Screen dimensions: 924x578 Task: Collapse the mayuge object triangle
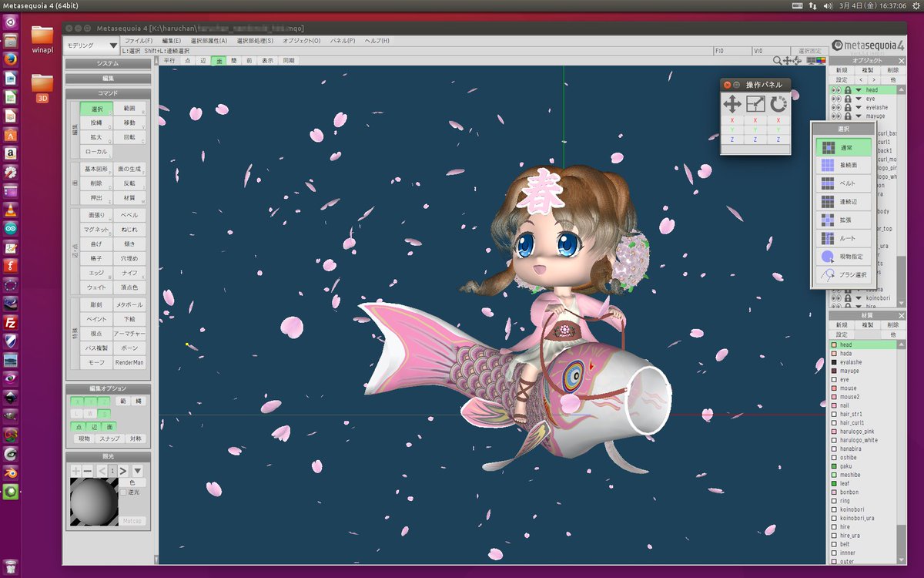point(859,116)
